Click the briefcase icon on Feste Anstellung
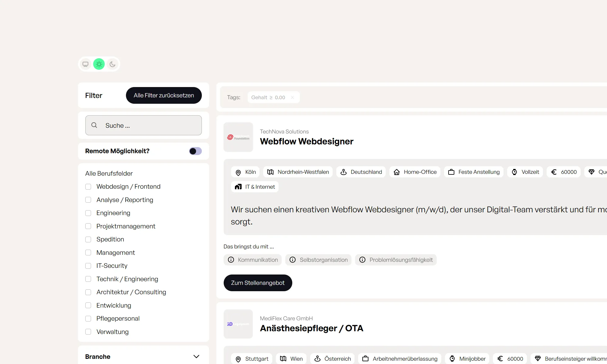Screen dimensions: 607x364 451,172
